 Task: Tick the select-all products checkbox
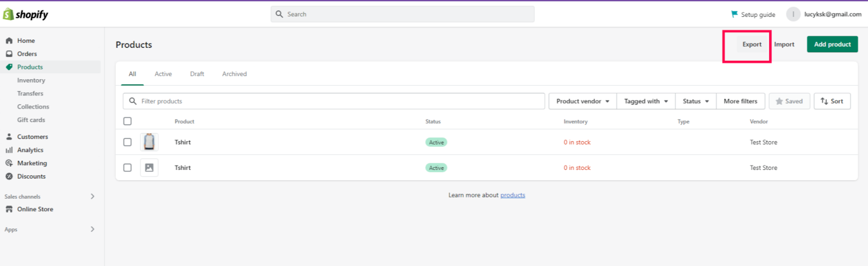tap(127, 121)
